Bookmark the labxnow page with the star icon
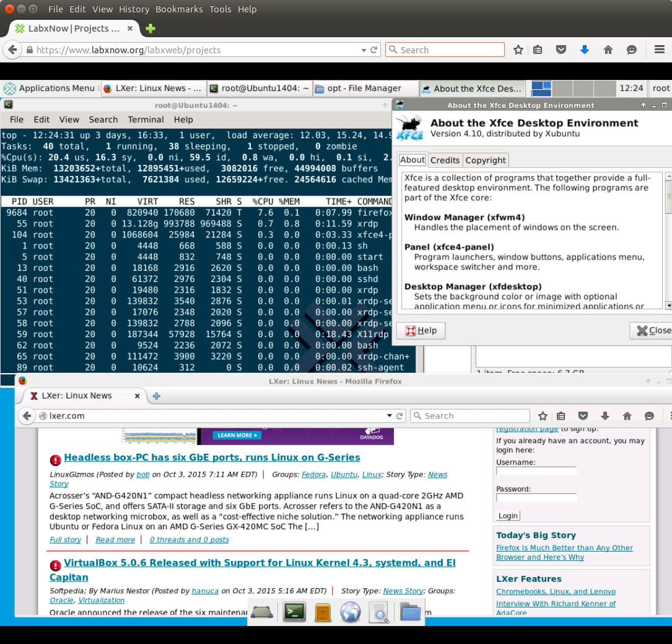The height and width of the screenshot is (644, 672). tap(518, 50)
